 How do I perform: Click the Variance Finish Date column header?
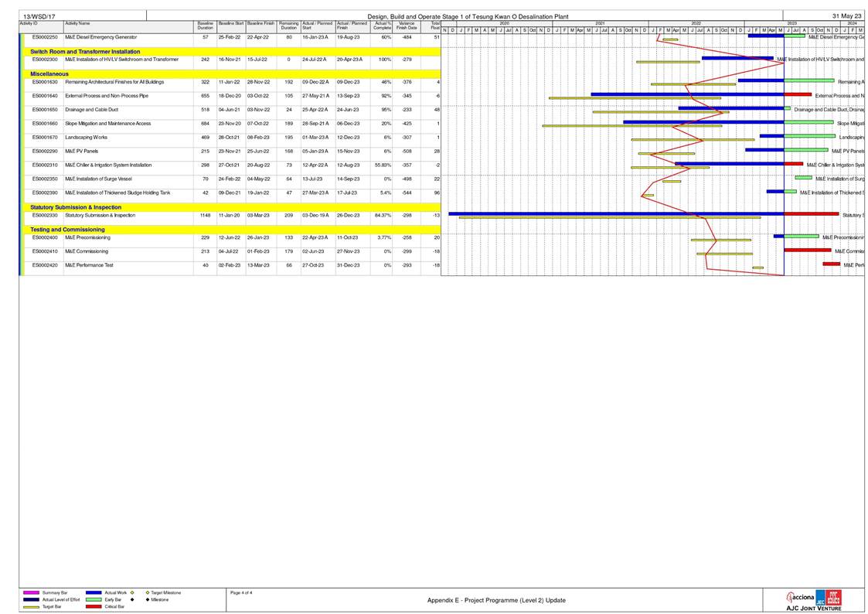(x=407, y=26)
